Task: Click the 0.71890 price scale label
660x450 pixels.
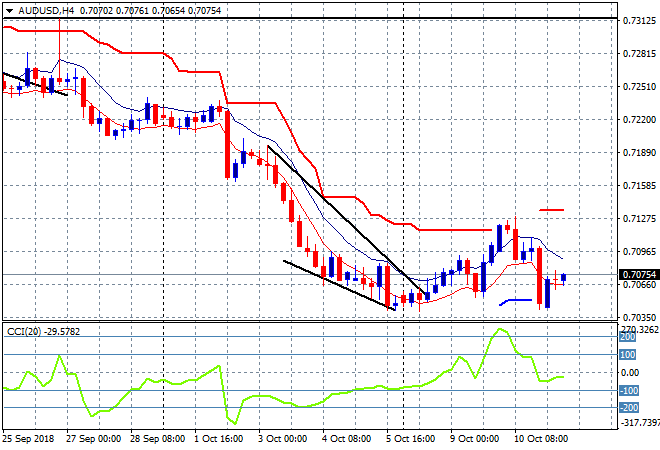Action: (639, 152)
